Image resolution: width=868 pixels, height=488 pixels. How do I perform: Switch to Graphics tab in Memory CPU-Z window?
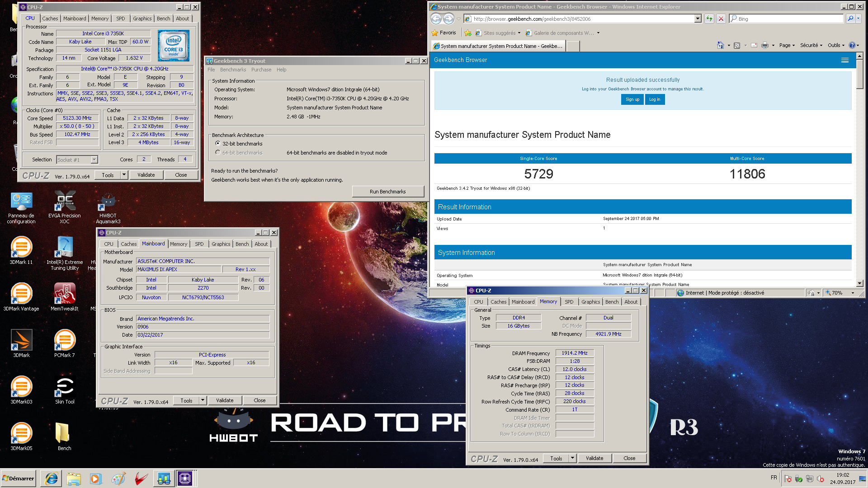click(590, 302)
